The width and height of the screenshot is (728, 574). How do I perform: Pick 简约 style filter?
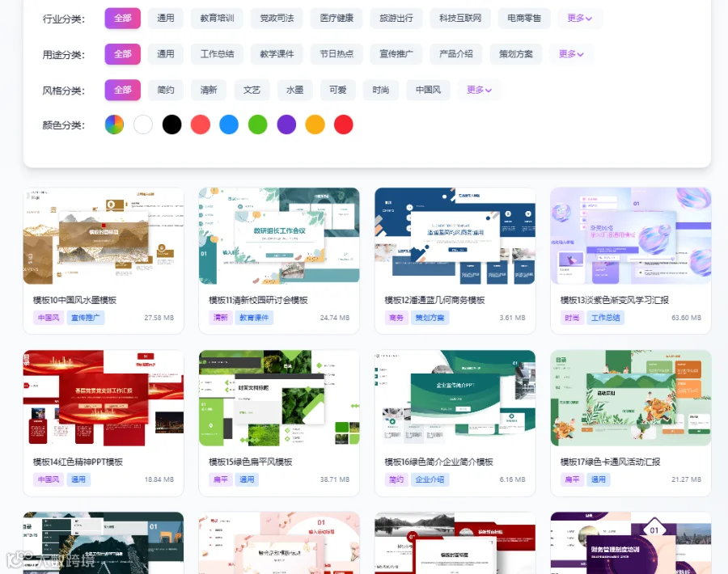166,90
